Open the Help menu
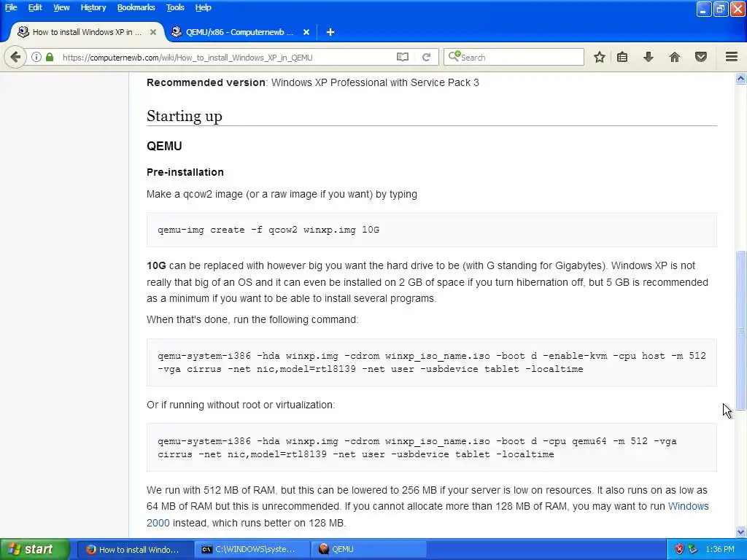This screenshot has width=747, height=560. (x=203, y=7)
